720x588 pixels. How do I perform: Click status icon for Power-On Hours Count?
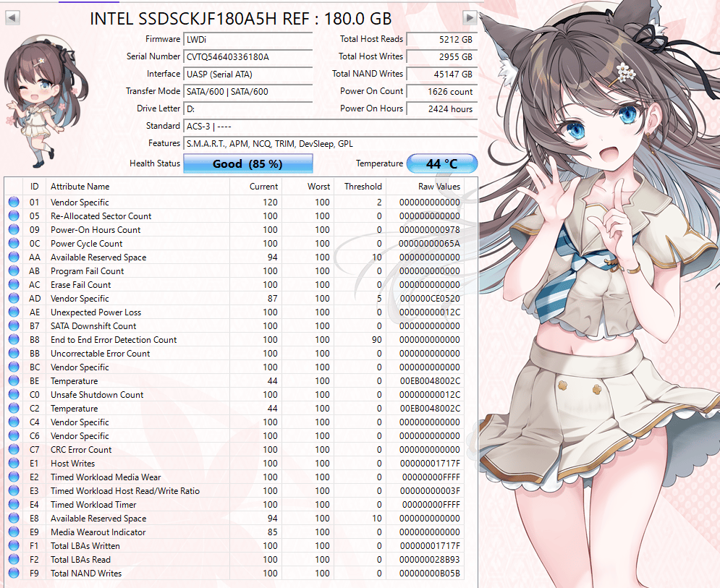click(14, 229)
